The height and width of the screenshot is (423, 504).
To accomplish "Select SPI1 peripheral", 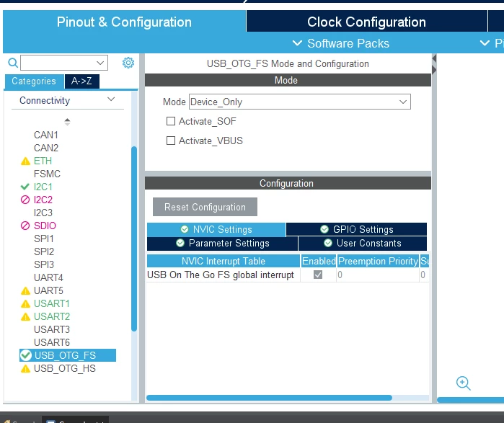I will [44, 239].
